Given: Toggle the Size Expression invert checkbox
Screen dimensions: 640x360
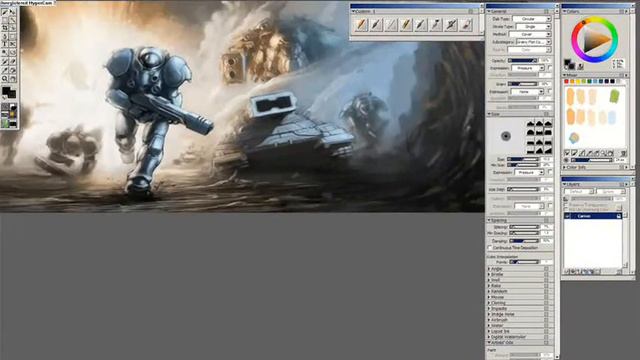Looking at the screenshot, I should 550,172.
